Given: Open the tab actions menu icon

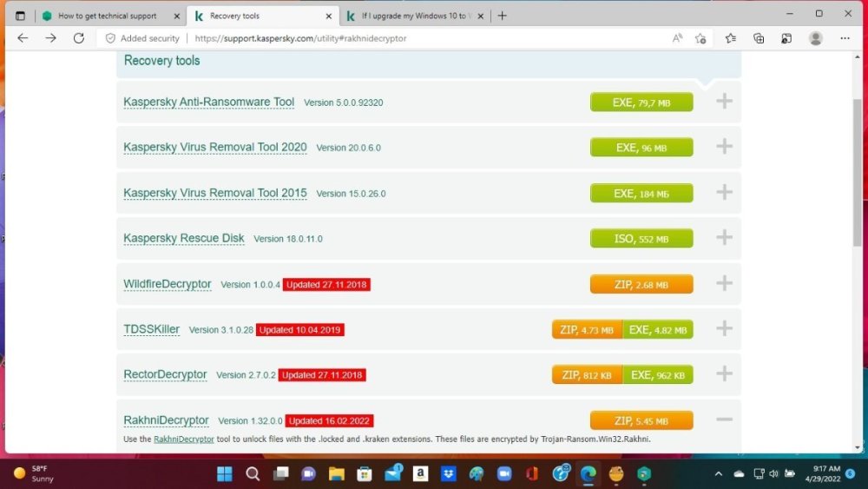Looking at the screenshot, I should coord(21,16).
